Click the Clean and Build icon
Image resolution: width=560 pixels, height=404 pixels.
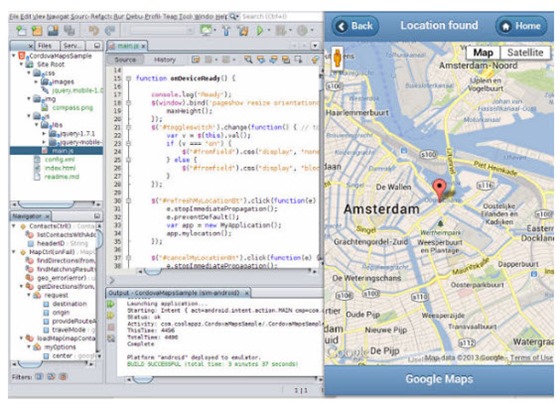(x=243, y=31)
